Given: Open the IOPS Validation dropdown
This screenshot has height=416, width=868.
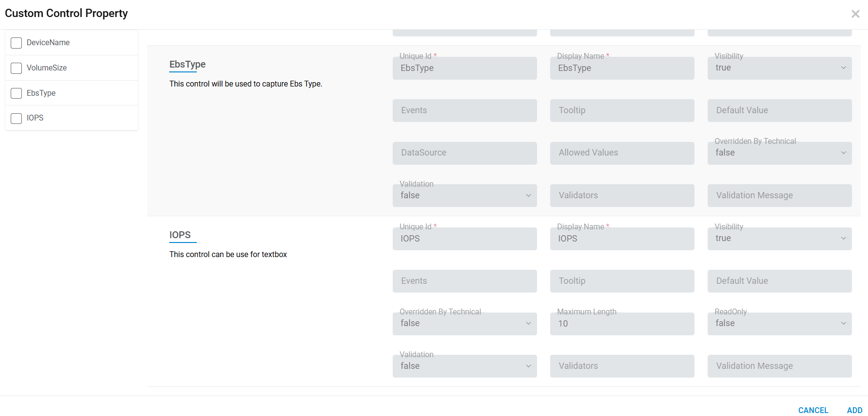Looking at the screenshot, I should [464, 366].
